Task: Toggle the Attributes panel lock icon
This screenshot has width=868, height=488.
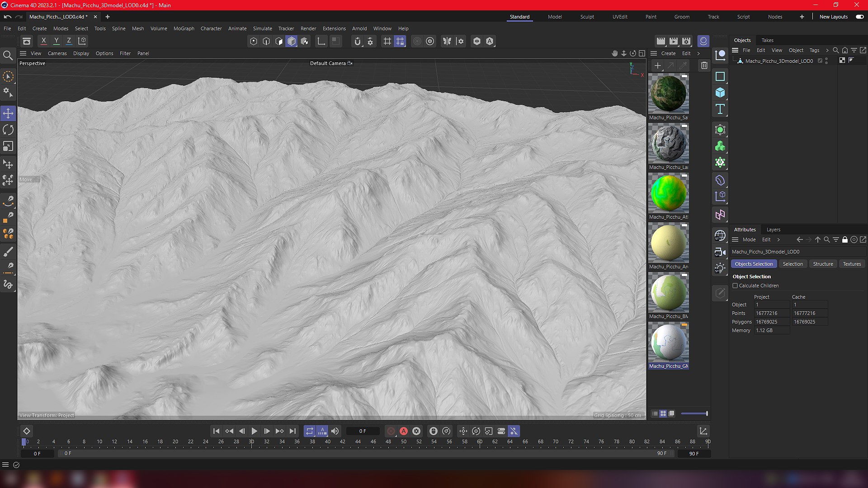Action: click(x=844, y=240)
